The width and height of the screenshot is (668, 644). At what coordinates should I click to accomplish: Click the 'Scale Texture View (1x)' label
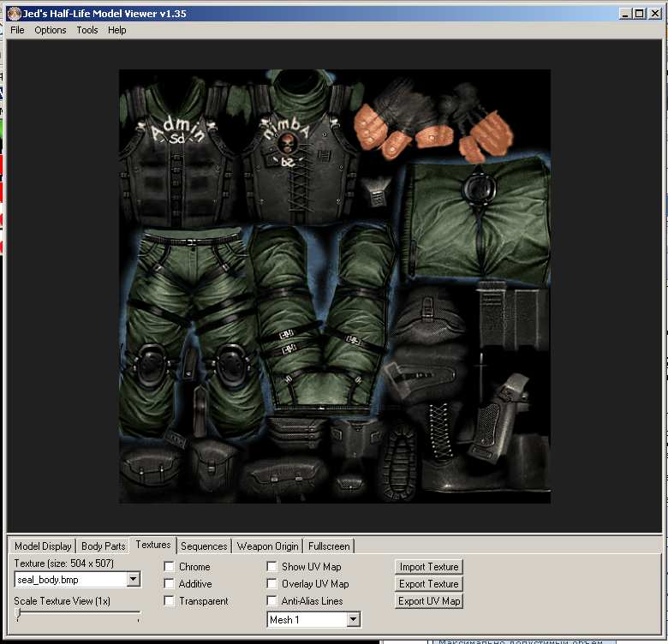[x=63, y=601]
